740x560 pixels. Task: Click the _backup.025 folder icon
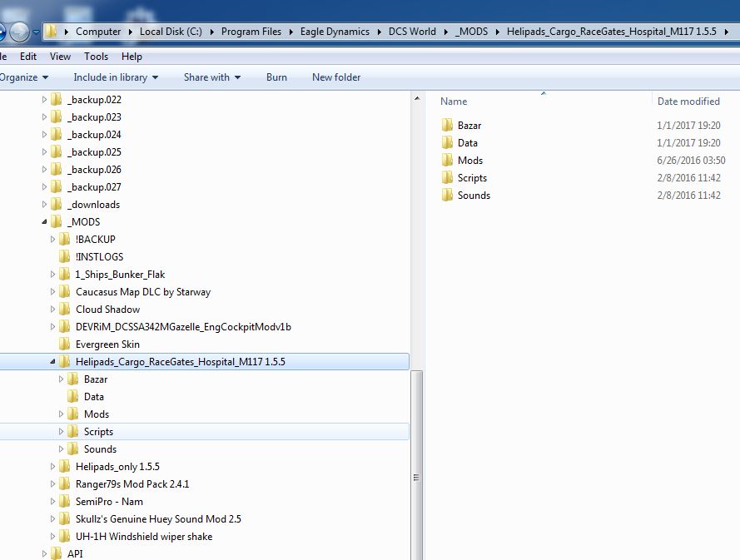point(56,152)
